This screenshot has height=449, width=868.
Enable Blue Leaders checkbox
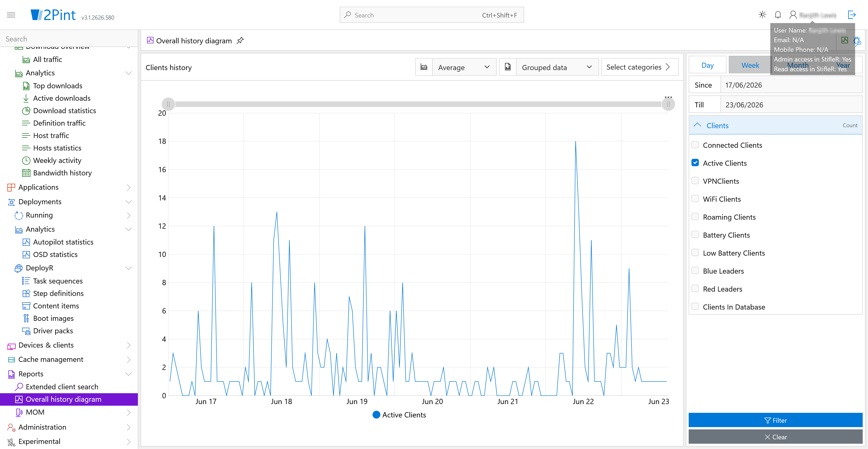click(x=695, y=271)
